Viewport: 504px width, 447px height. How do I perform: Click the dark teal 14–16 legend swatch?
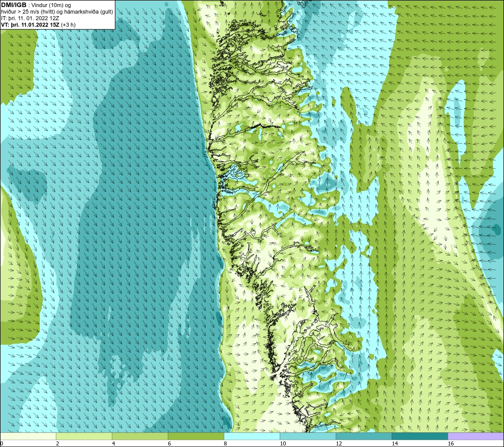click(x=420, y=436)
